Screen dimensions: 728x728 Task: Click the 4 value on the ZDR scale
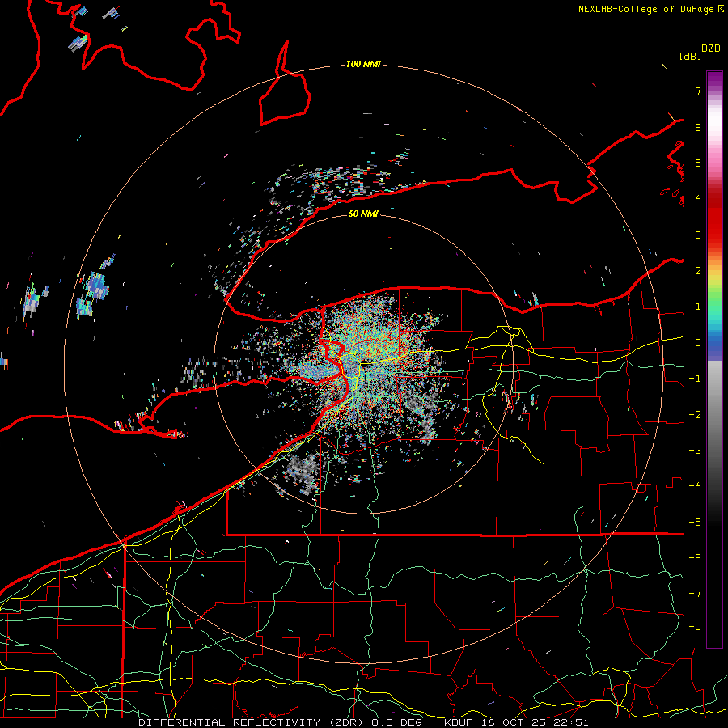tap(698, 198)
